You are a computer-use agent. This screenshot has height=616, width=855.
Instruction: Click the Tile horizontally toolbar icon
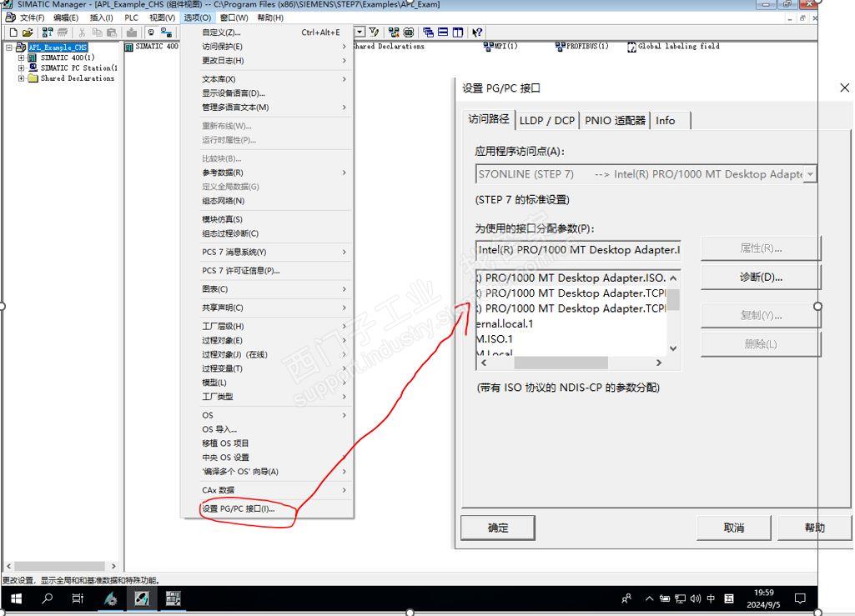443,33
